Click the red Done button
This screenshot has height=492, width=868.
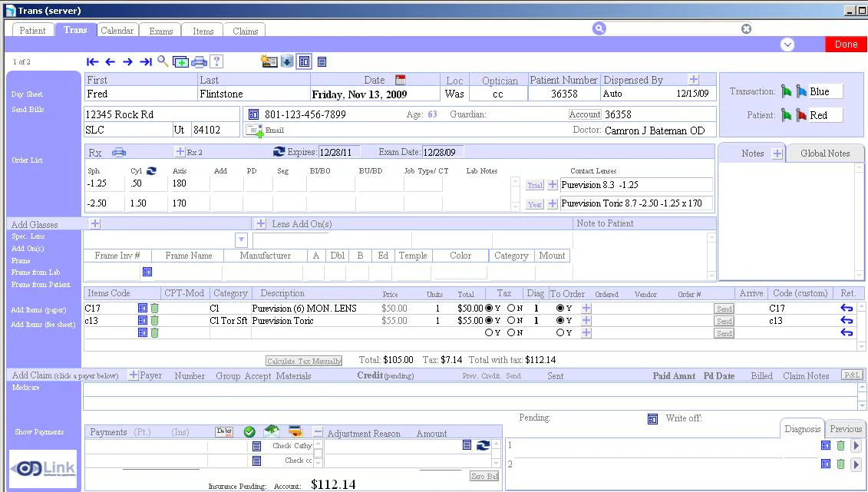point(846,45)
